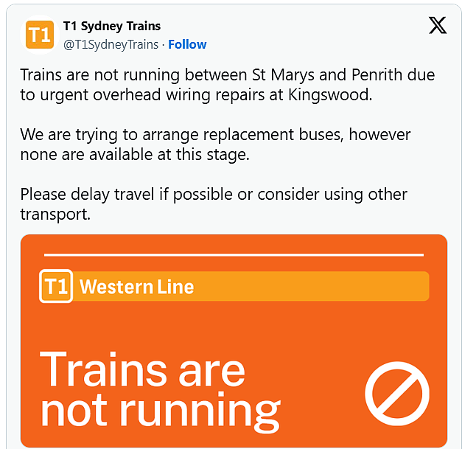Click the white horizontal line atop image
The height and width of the screenshot is (449, 476).
click(234, 255)
